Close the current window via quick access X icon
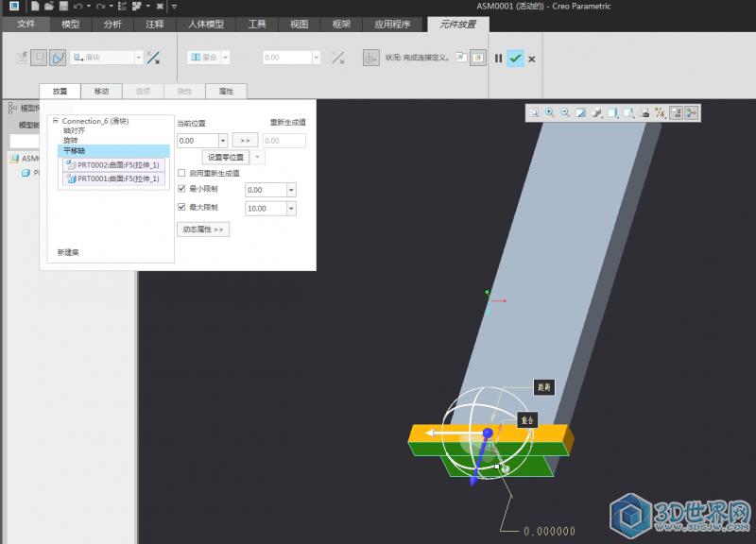This screenshot has width=756, height=544. [x=160, y=7]
